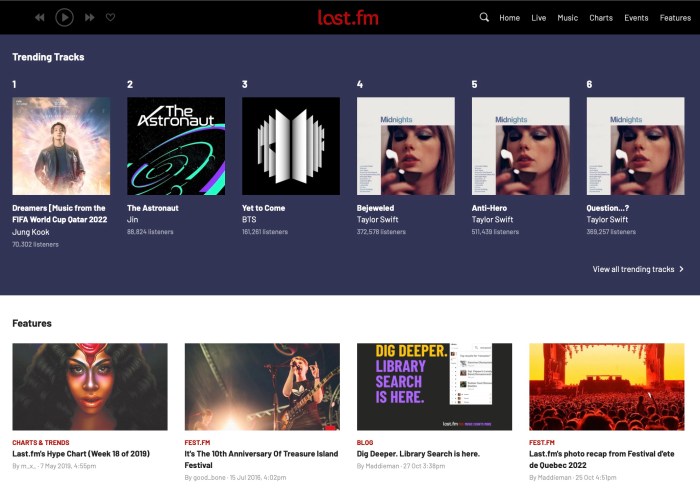Open artist Jin
700x493 pixels.
click(x=133, y=220)
